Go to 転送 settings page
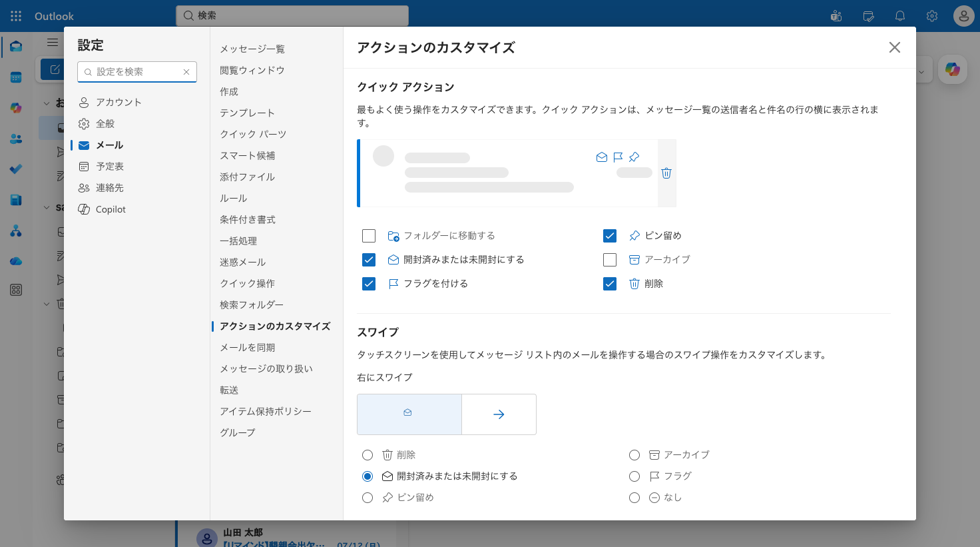The width and height of the screenshot is (980, 547). 229,390
